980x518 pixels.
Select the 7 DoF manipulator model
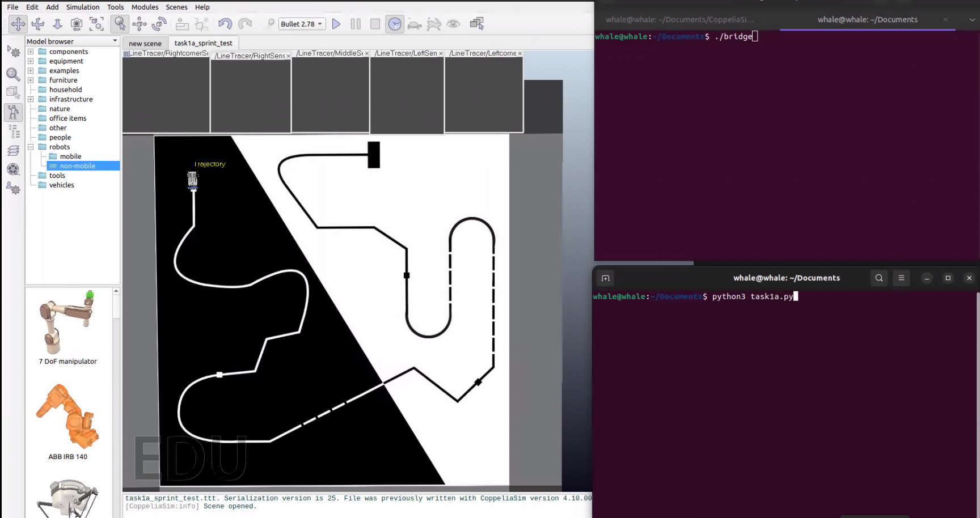[x=67, y=328]
